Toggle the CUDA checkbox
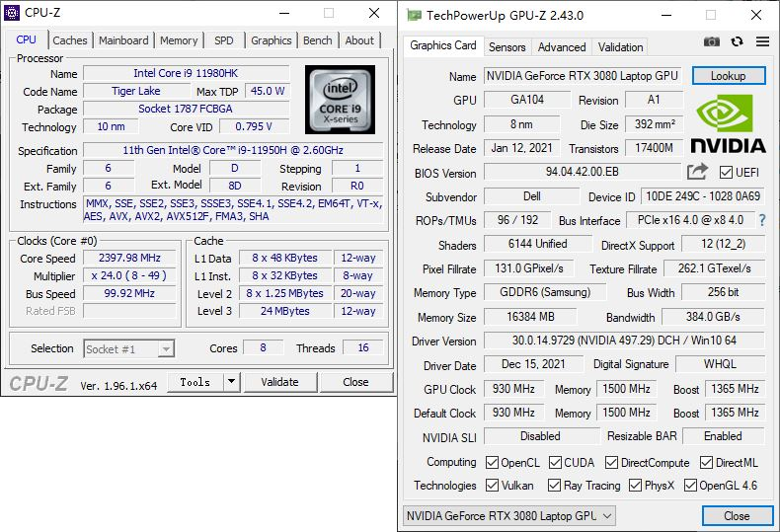The height and width of the screenshot is (532, 780). coord(555,462)
